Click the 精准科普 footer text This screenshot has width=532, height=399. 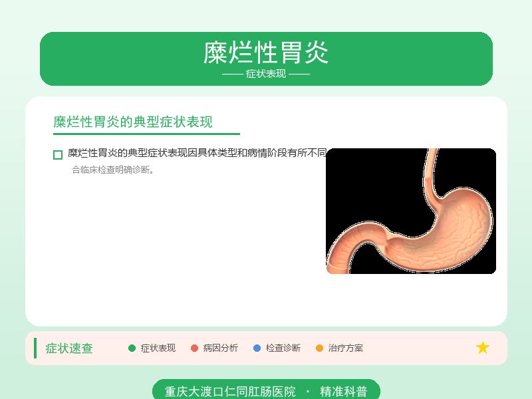[343, 392]
